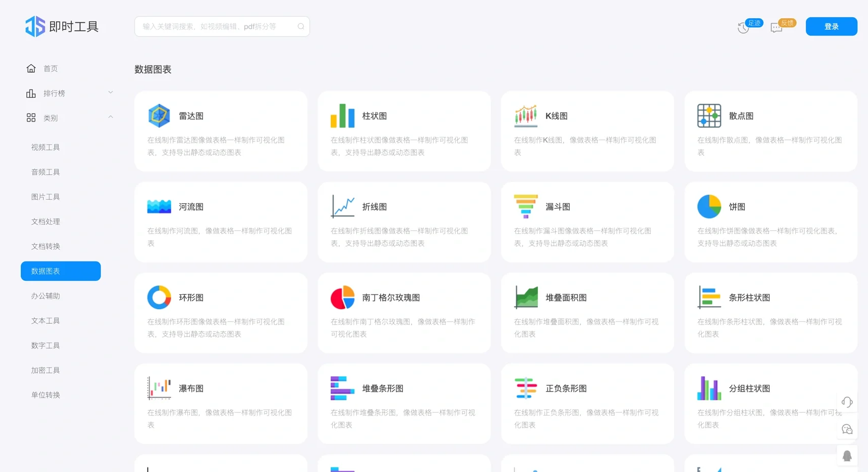Select 视频工具 in the sidebar
868x472 pixels.
tap(45, 147)
